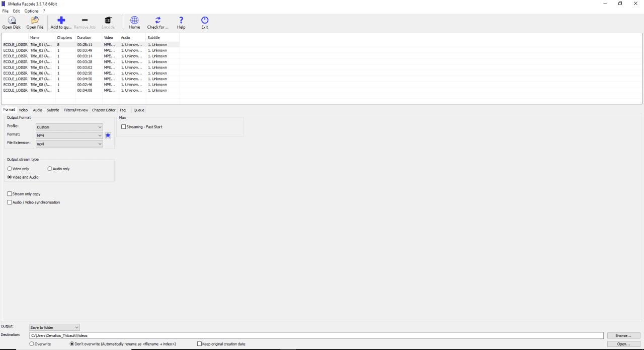This screenshot has width=644, height=350.
Task: Select the Title_07 row in list
Action: point(91,79)
